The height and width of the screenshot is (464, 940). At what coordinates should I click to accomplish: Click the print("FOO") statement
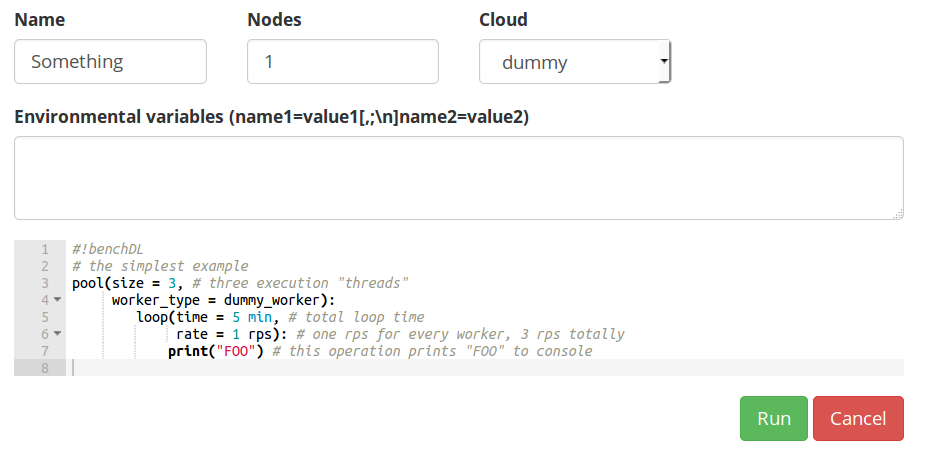point(216,351)
